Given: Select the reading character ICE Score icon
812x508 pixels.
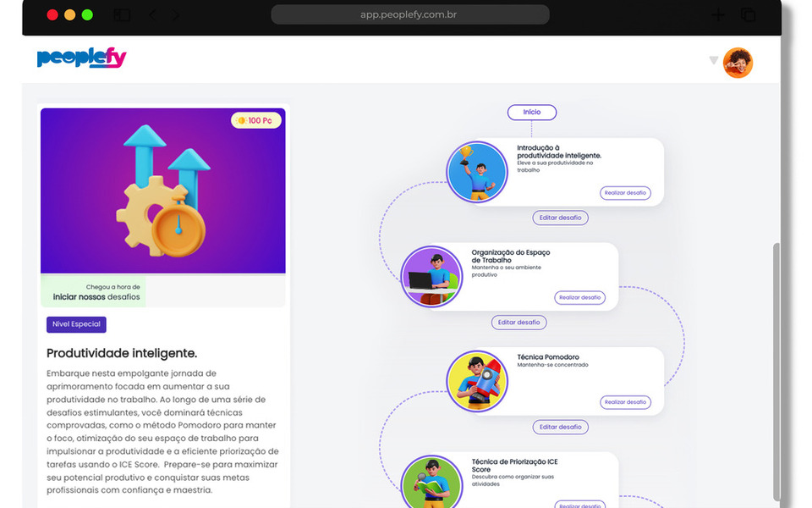Looking at the screenshot, I should 431,482.
